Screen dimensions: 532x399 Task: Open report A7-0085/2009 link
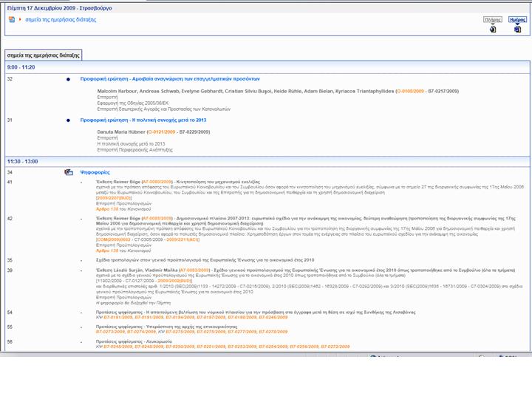coord(157,219)
